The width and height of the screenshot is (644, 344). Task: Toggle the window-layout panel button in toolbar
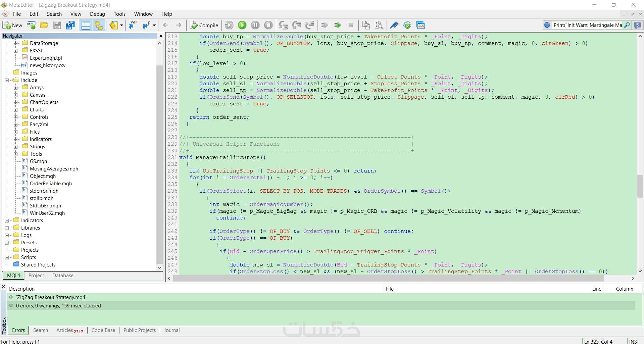pos(86,25)
